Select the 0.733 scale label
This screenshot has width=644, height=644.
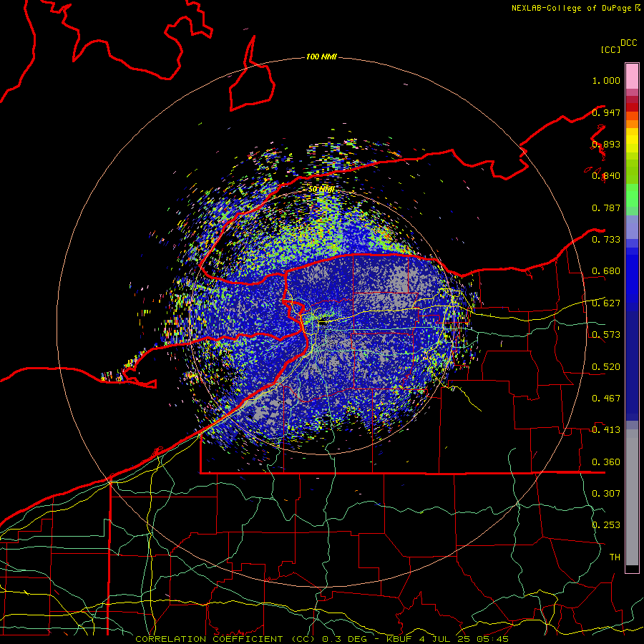(x=606, y=239)
